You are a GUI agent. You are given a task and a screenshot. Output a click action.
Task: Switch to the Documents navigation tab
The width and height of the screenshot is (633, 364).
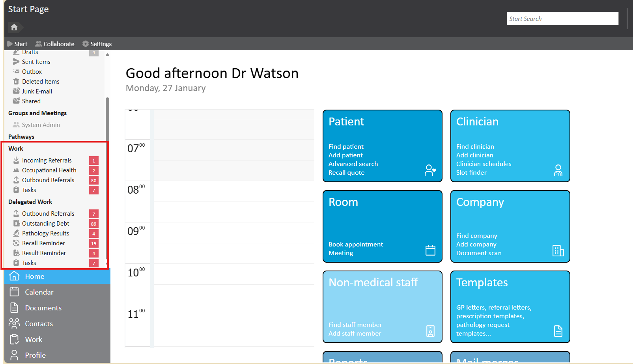[43, 308]
